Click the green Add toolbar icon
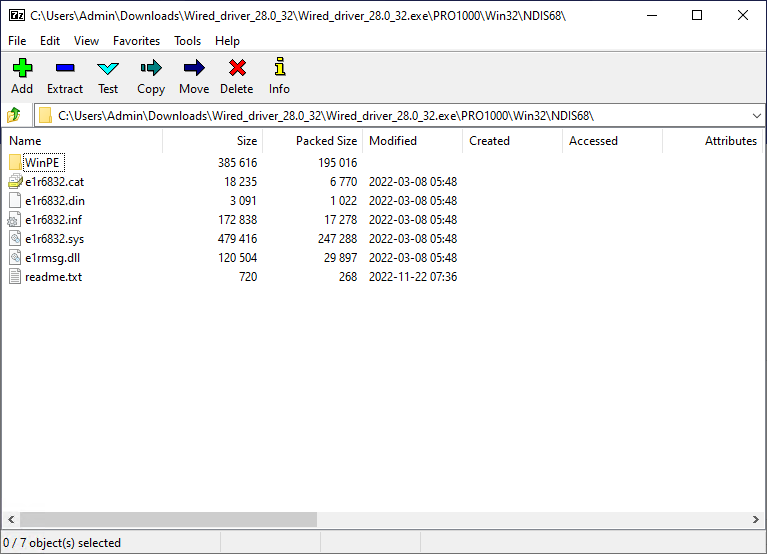The height and width of the screenshot is (554, 767). (22, 69)
